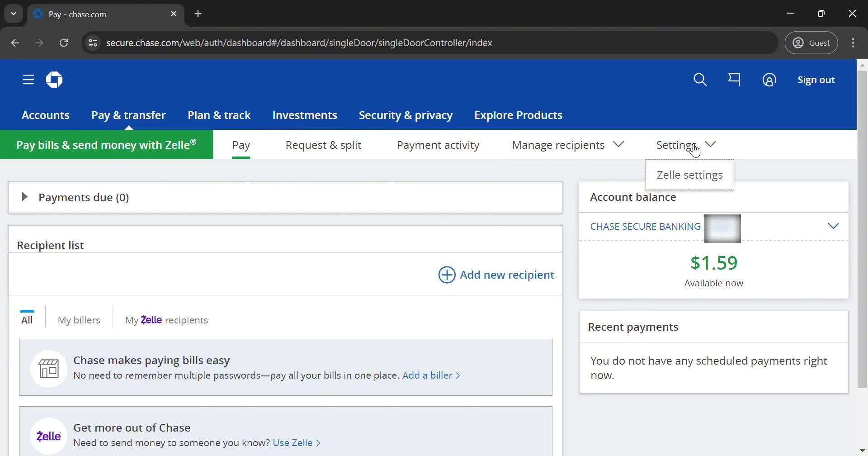Open the Accounts menu
868x456 pixels.
pyautogui.click(x=46, y=115)
